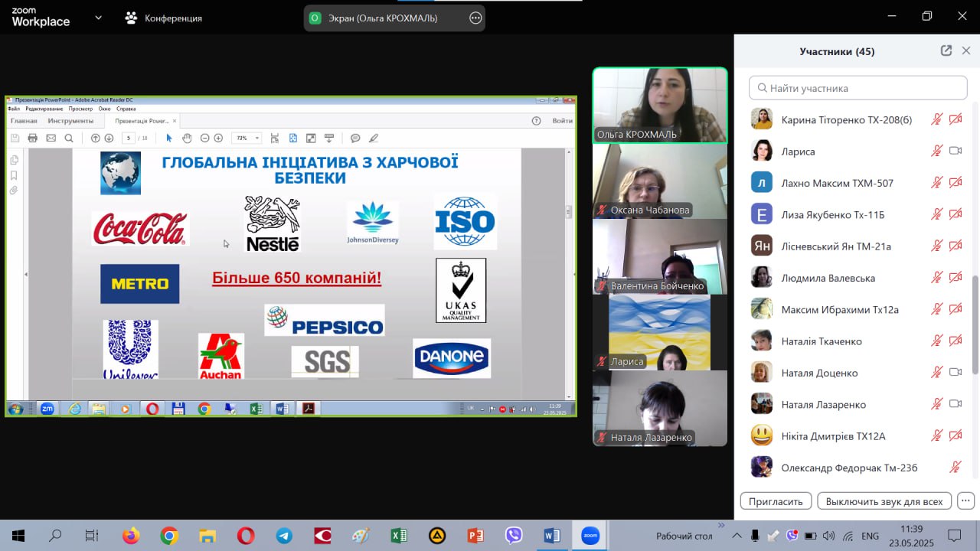Open Windows Start menu
980x551 pixels.
18,536
